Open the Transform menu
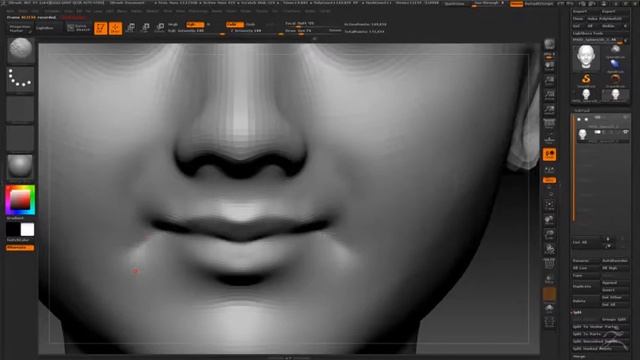The image size is (640, 360). click(x=292, y=11)
